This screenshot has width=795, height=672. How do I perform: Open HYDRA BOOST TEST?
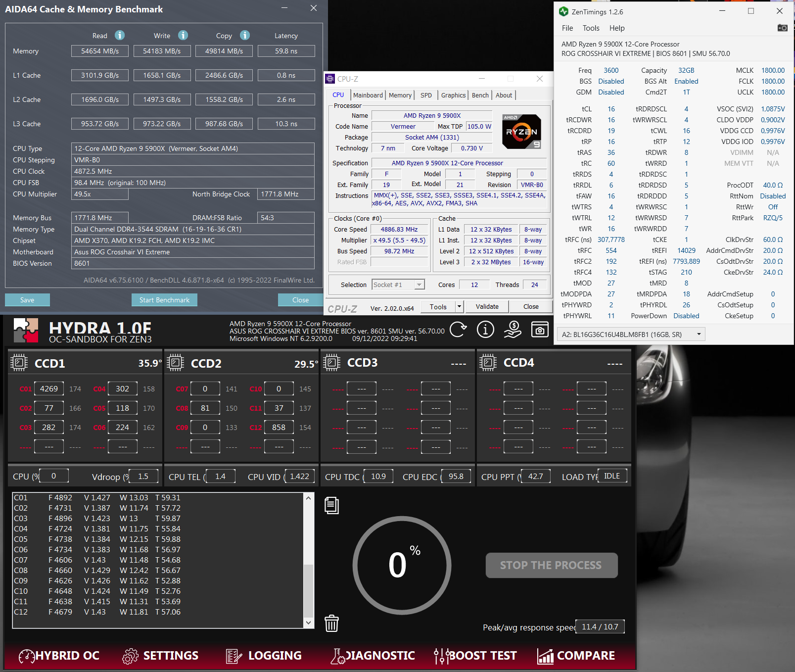click(475, 656)
